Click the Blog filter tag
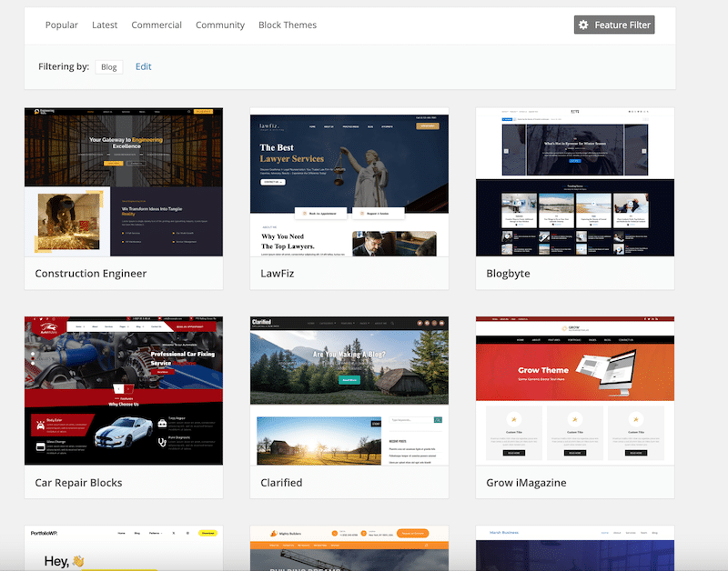The width and height of the screenshot is (728, 571). [x=108, y=66]
